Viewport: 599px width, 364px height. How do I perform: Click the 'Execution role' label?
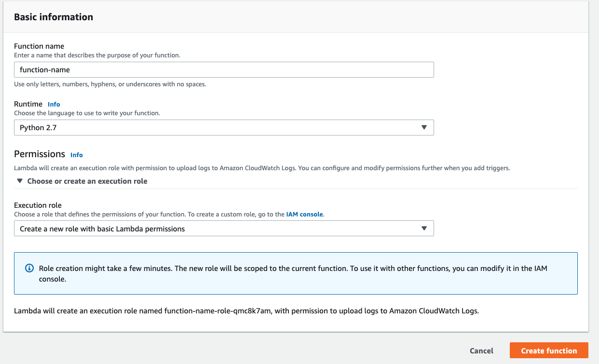pos(38,205)
